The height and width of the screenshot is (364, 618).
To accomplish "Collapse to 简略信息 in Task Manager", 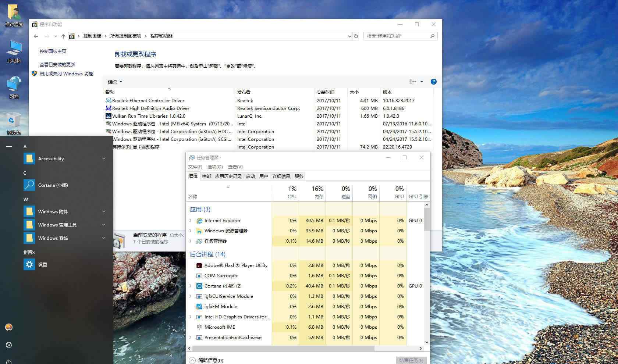I will [206, 360].
